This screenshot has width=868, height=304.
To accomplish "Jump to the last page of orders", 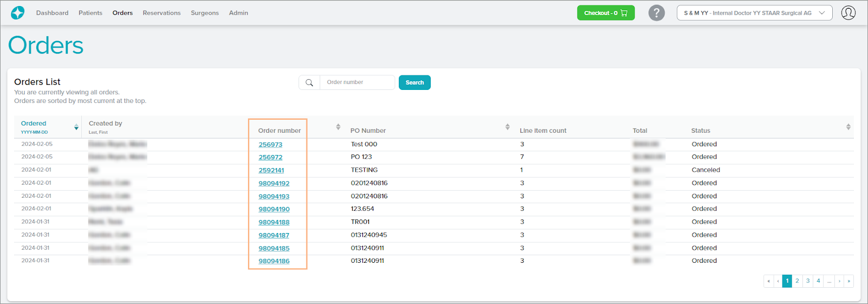I will [848, 281].
